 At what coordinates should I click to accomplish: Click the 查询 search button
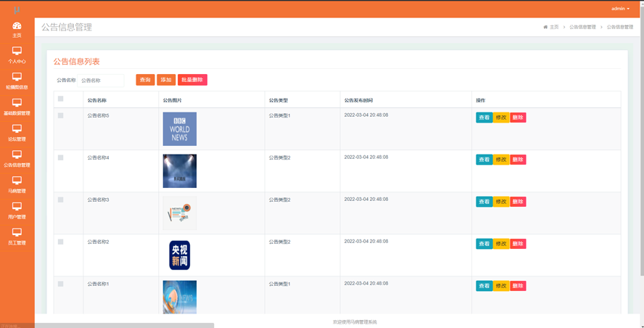pos(145,80)
